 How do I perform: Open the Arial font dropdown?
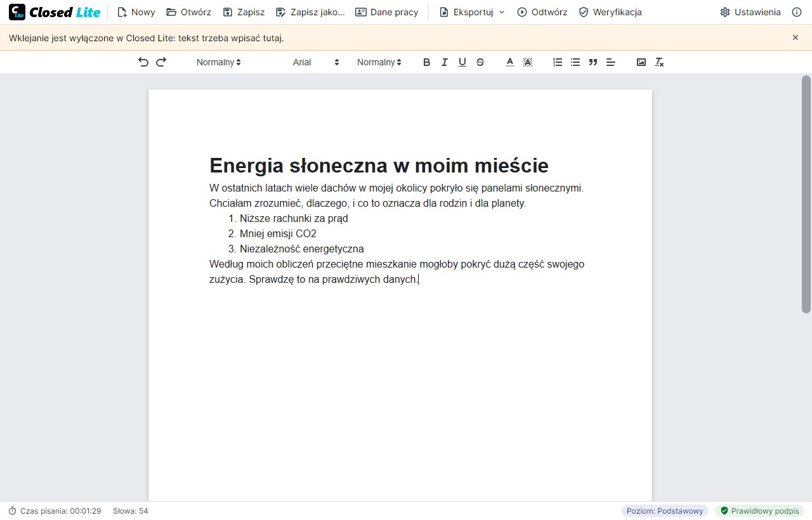click(316, 62)
